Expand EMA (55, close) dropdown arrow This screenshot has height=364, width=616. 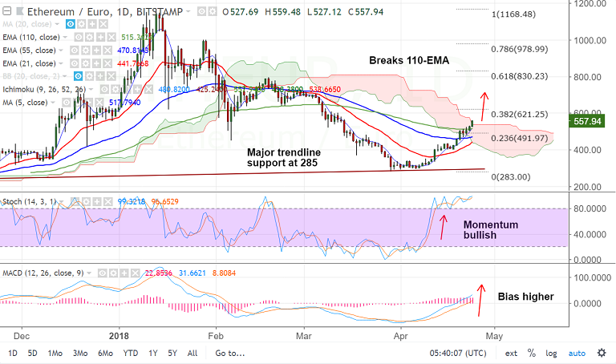point(60,51)
